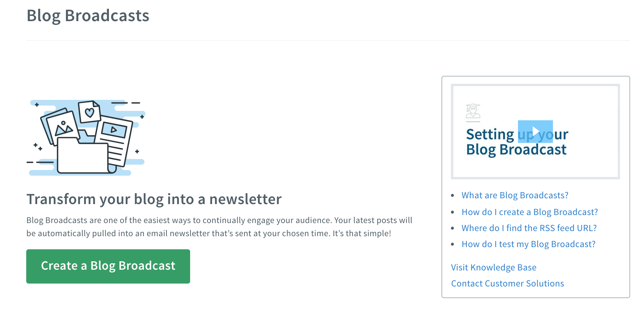Click the Create a Blog Broadcast button

[108, 266]
